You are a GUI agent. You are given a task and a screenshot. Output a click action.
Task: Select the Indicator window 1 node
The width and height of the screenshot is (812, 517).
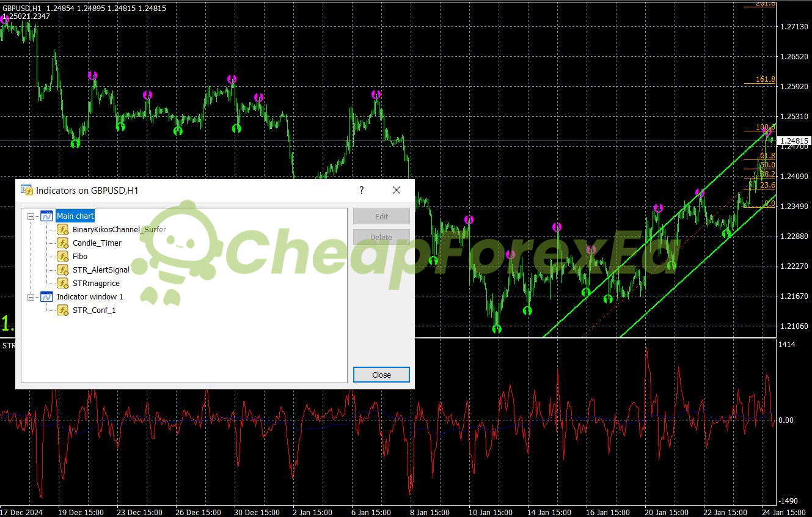(x=90, y=297)
